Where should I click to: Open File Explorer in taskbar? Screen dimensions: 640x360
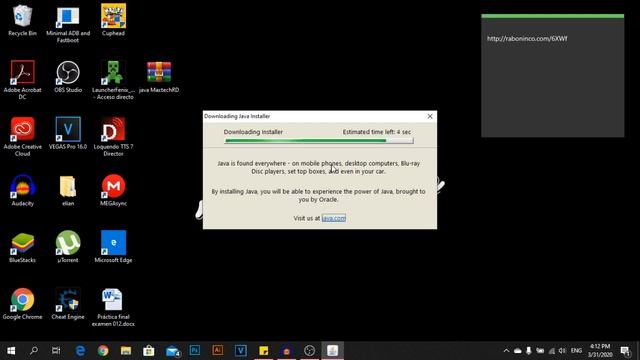pos(126,350)
